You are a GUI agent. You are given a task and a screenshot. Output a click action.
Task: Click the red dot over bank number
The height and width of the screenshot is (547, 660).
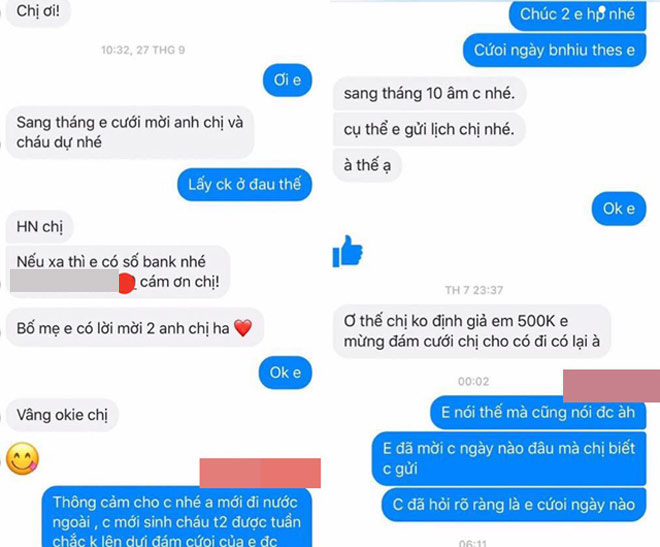click(x=126, y=283)
